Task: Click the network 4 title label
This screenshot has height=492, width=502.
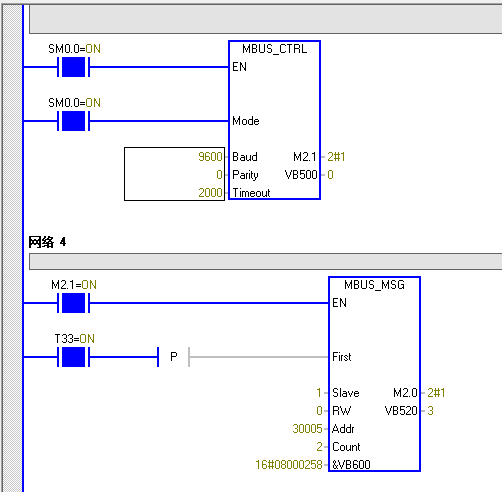Action: coord(47,242)
